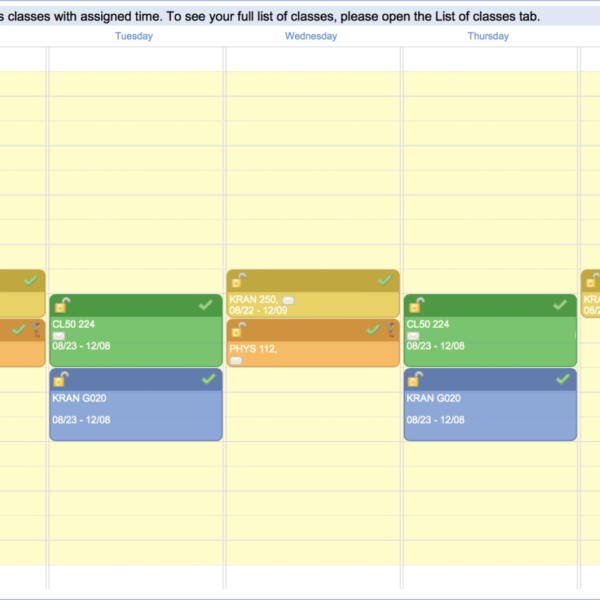Click the Tuesday column header

pos(134,36)
